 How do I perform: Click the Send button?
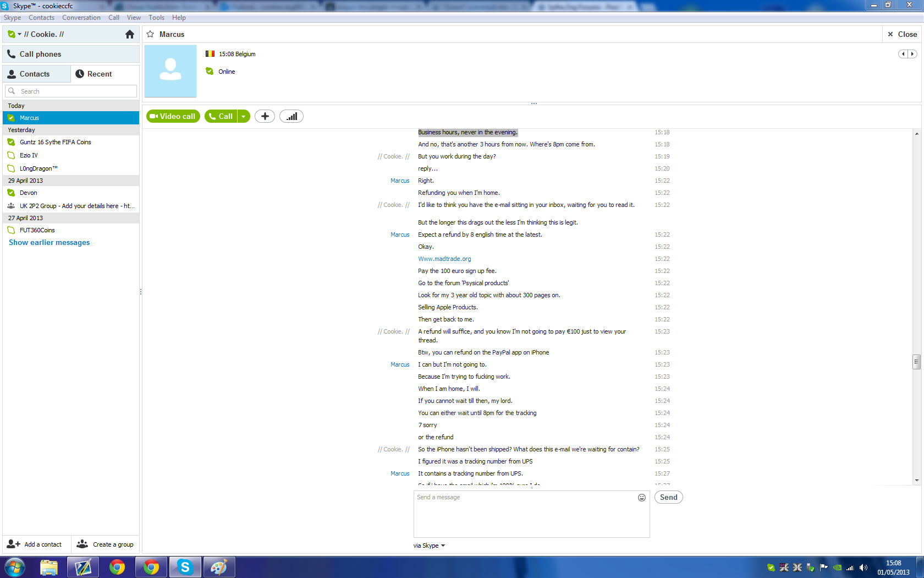tap(669, 497)
